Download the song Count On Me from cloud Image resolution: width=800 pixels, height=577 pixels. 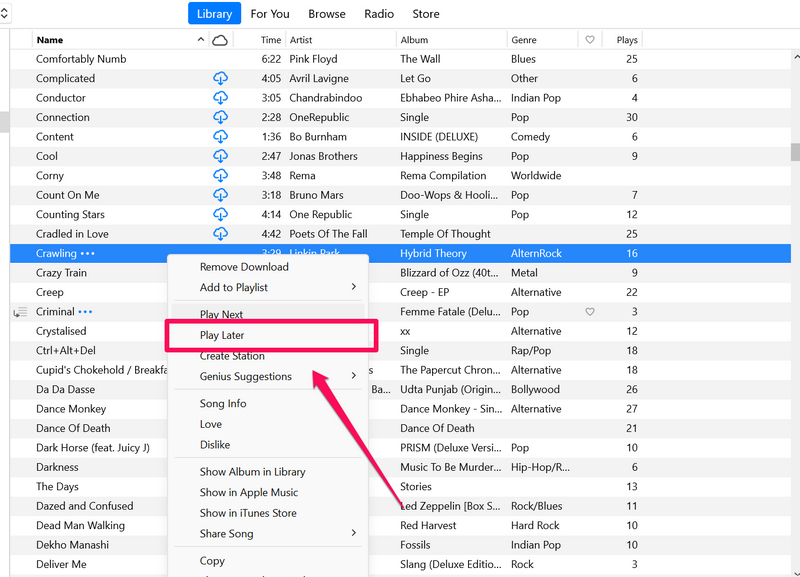click(220, 195)
